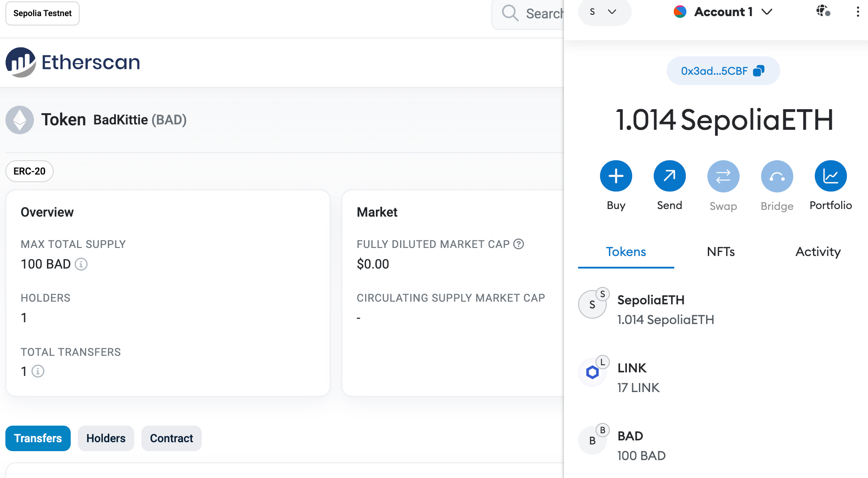
Task: Open the three-dot options menu
Action: (857, 12)
